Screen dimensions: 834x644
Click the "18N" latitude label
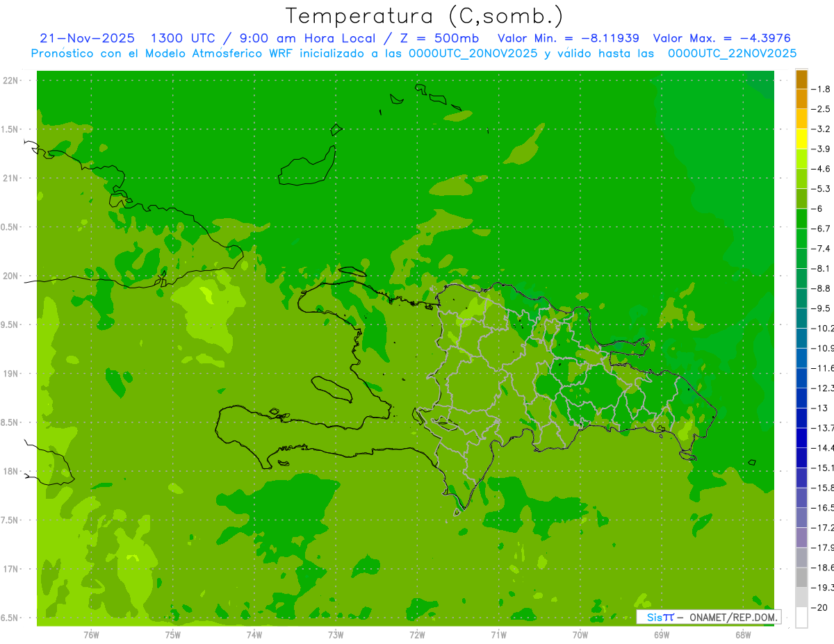11,471
